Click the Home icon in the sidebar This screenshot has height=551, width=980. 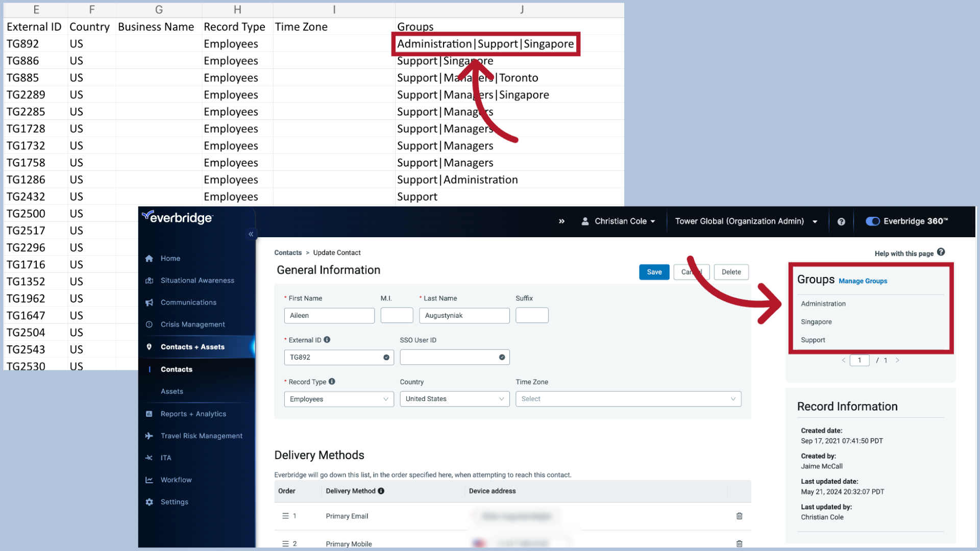point(149,258)
